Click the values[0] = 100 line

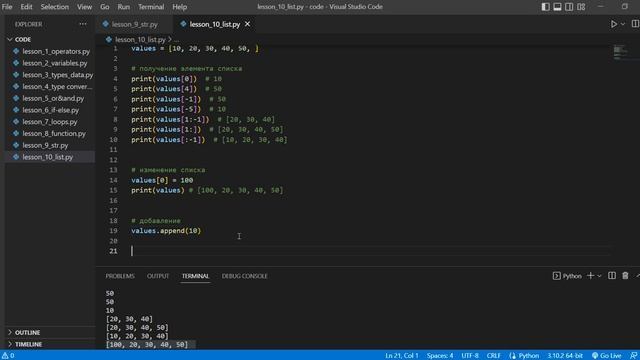tap(162, 180)
